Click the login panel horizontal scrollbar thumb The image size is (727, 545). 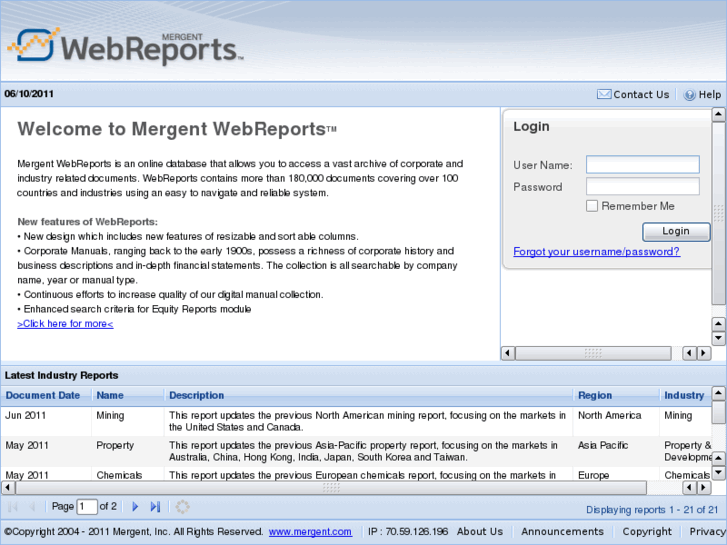(x=593, y=353)
